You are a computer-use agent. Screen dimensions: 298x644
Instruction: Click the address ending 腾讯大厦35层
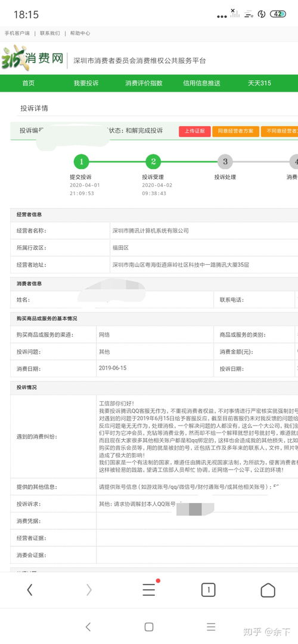(181, 265)
